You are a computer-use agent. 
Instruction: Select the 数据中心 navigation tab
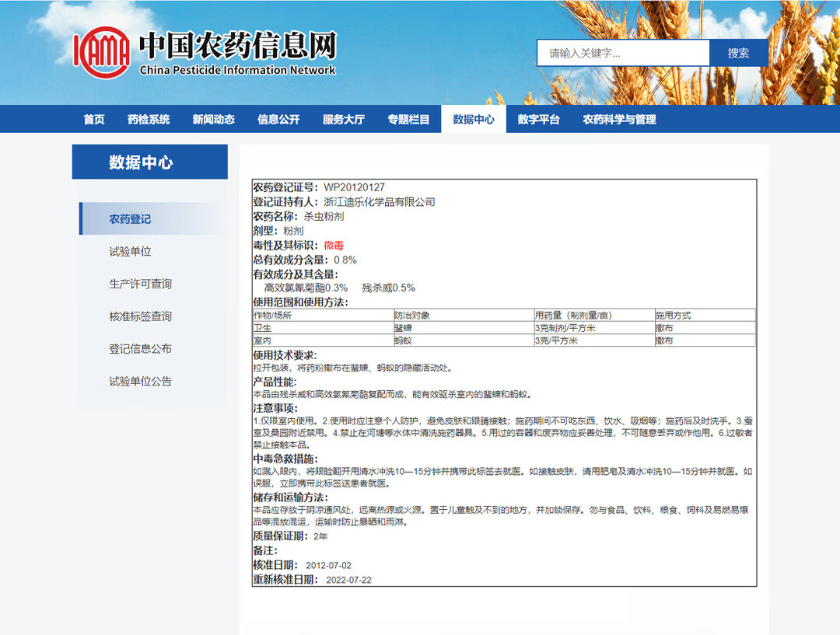(473, 119)
